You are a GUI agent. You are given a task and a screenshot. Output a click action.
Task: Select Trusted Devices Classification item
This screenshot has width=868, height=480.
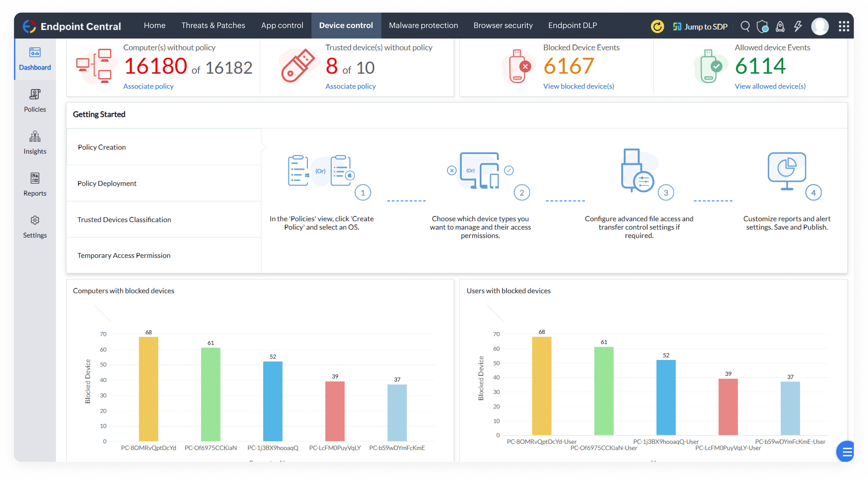(124, 220)
